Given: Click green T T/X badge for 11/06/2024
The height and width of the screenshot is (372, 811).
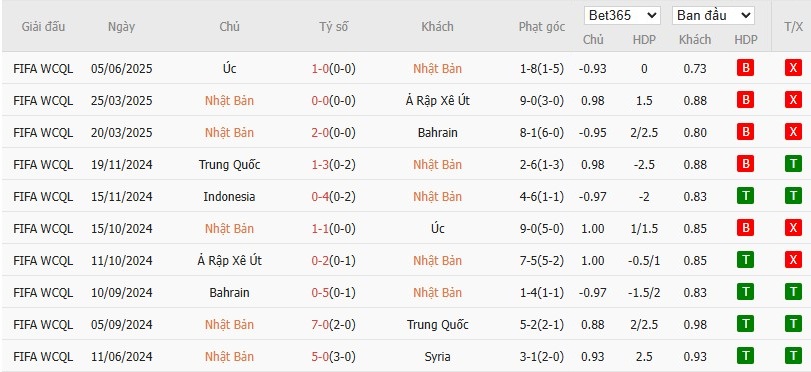Looking at the screenshot, I should click(x=793, y=356).
